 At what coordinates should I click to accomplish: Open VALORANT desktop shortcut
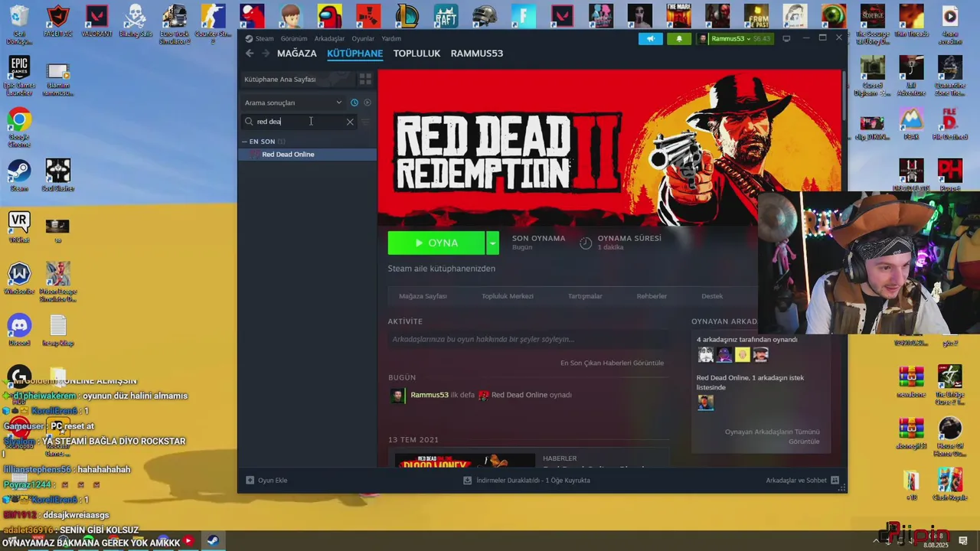[x=96, y=21]
